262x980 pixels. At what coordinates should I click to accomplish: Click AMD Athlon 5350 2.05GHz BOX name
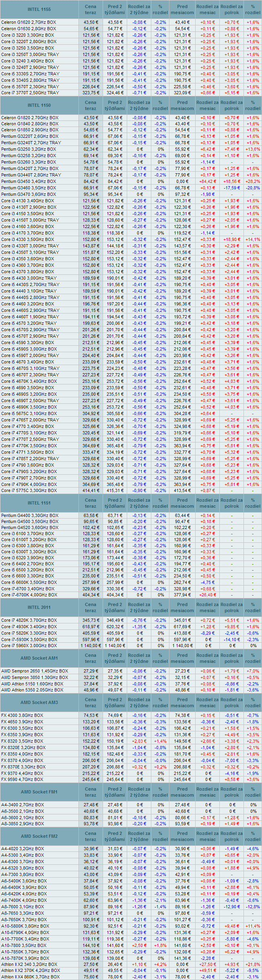point(32,690)
